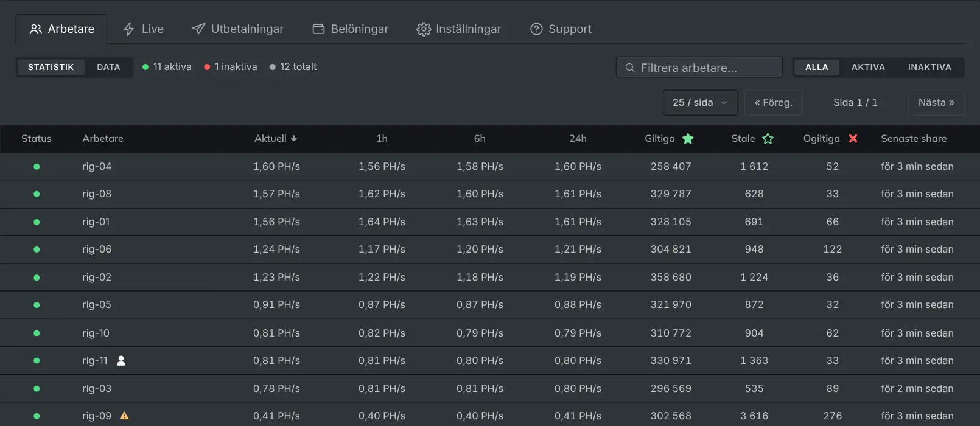Click the Utbetalningar paper plane icon
Screen dimensions: 980x426
pos(198,29)
